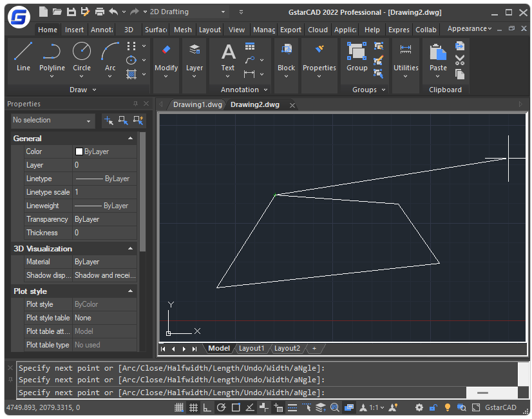Click the Open folder icon in quick access
Screen dimensions: 532x419
pos(57,12)
